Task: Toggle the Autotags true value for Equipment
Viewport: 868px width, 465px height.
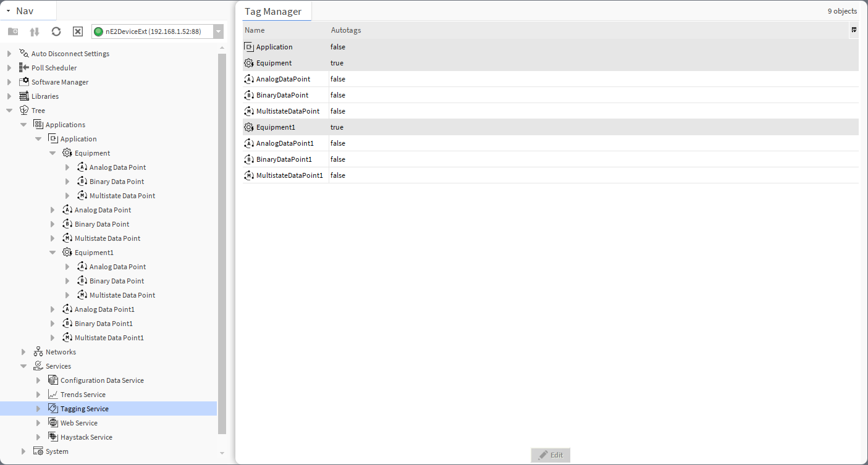Action: click(x=337, y=62)
